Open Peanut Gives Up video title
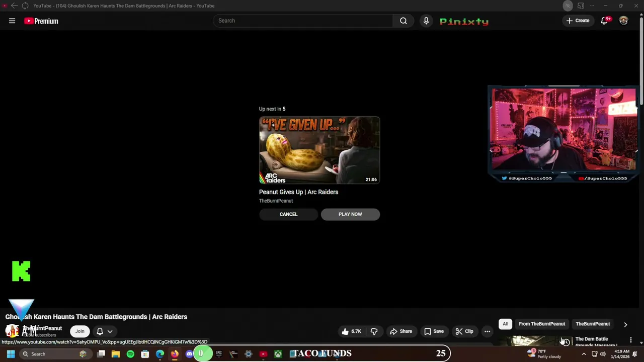Screen dimensions: 644x362 [x=298, y=192]
